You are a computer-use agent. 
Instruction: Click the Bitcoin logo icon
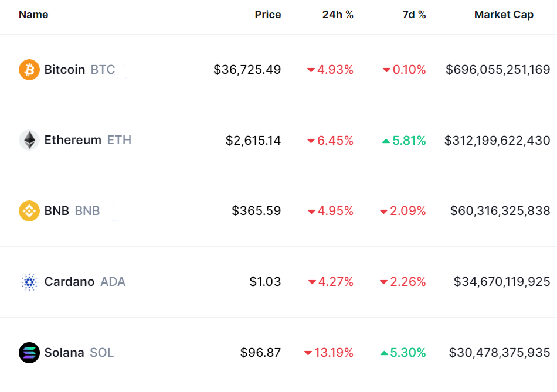[29, 70]
